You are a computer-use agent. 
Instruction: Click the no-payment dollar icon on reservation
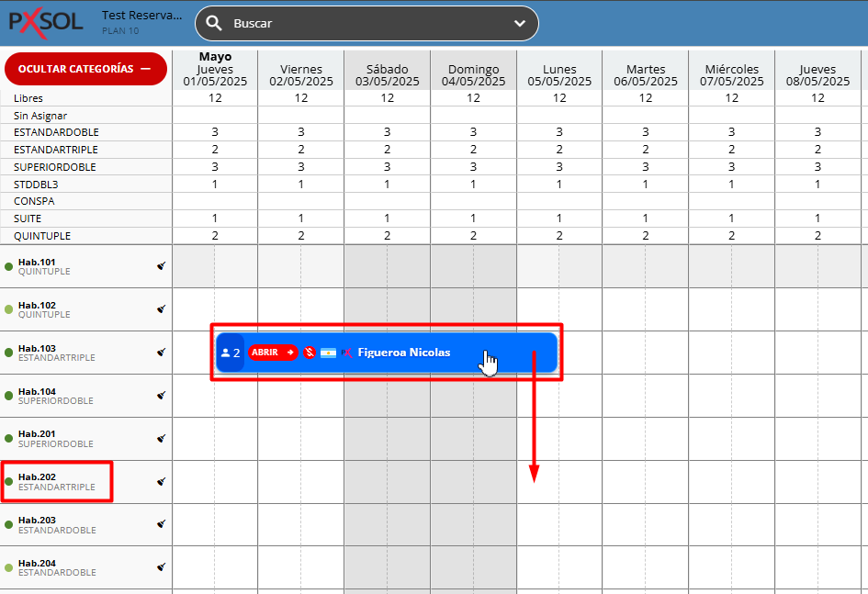(x=310, y=353)
